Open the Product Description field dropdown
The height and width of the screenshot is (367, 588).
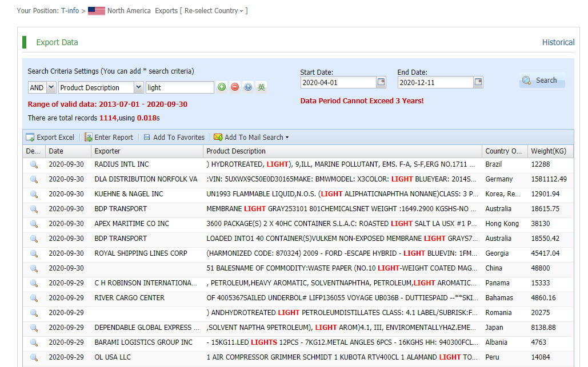click(x=138, y=87)
